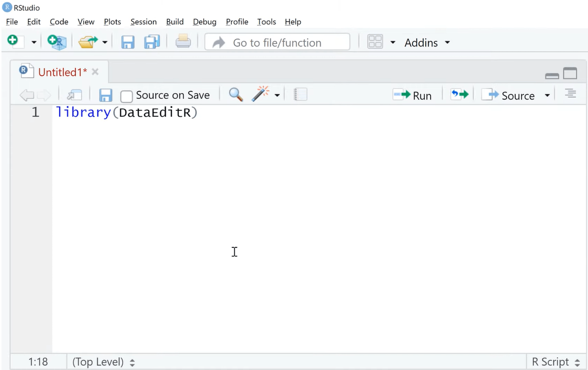Open the Session menu
Viewport: 588px width, 370px height.
(144, 22)
